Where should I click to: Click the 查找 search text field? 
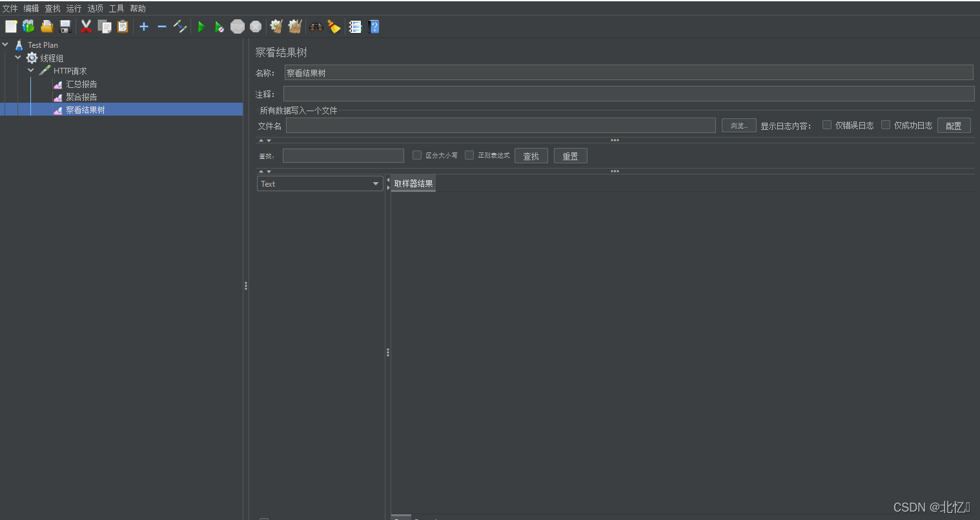(x=343, y=156)
